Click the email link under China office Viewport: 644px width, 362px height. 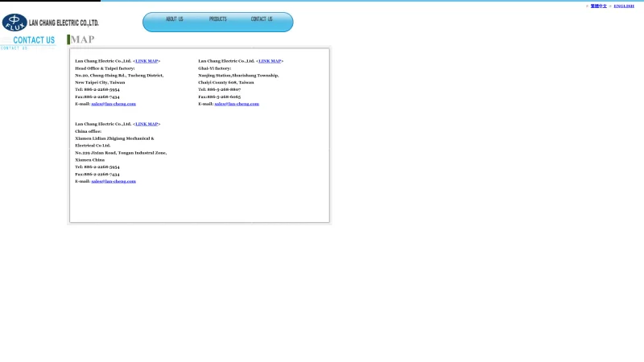point(114,182)
